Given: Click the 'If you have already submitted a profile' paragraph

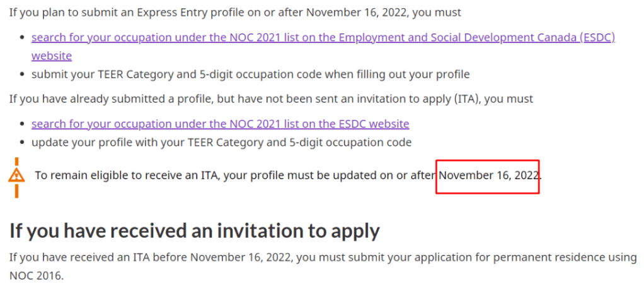Looking at the screenshot, I should click(271, 99).
